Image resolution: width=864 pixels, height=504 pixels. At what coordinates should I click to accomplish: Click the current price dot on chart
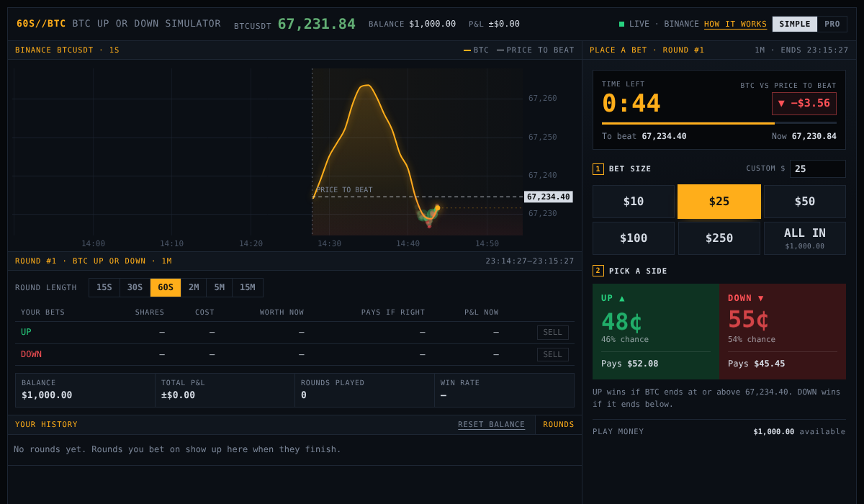pyautogui.click(x=437, y=207)
